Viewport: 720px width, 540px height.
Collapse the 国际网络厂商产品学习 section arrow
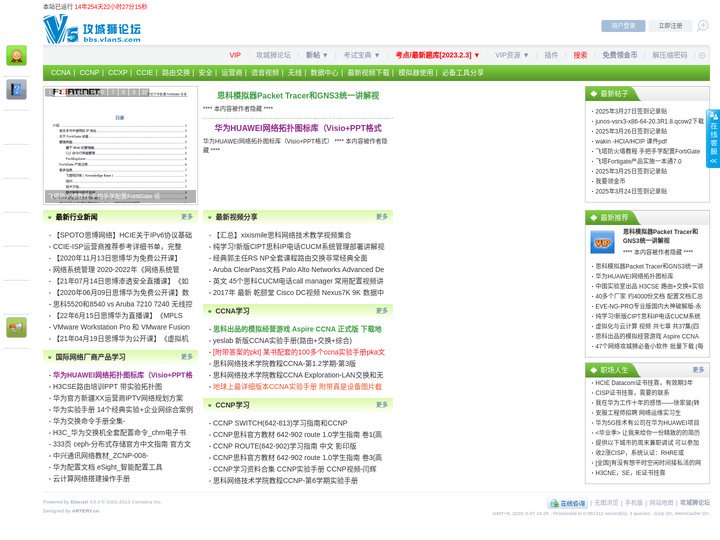[x=50, y=357]
